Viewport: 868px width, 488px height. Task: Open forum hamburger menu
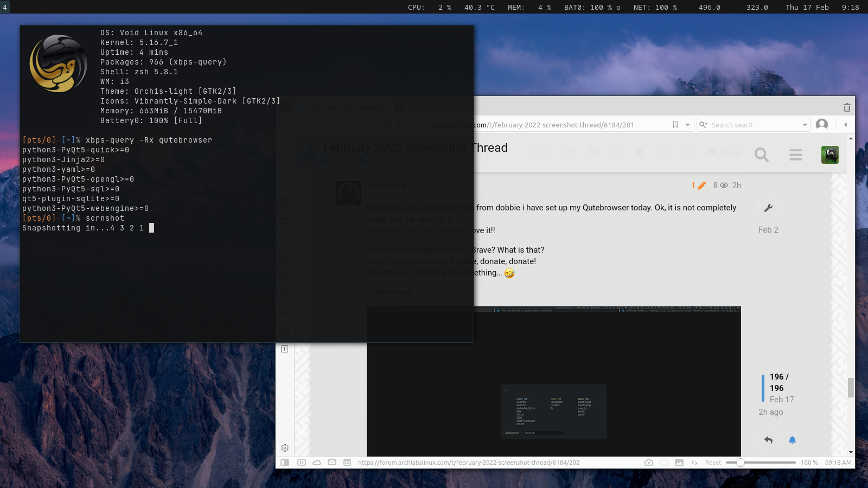[x=796, y=155]
